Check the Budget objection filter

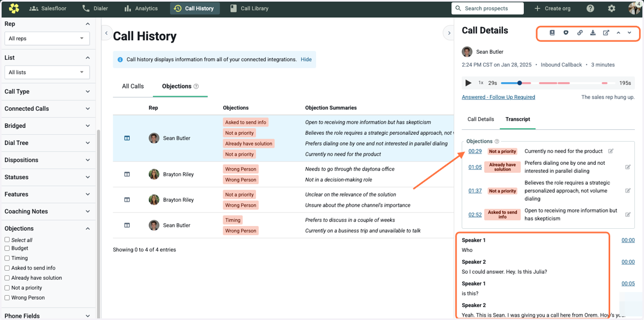pyautogui.click(x=7, y=249)
